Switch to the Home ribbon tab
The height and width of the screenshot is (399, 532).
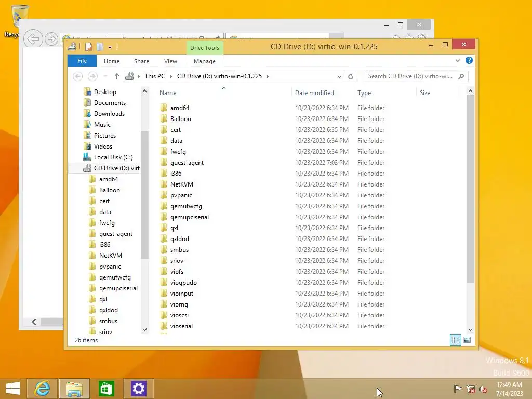112,61
